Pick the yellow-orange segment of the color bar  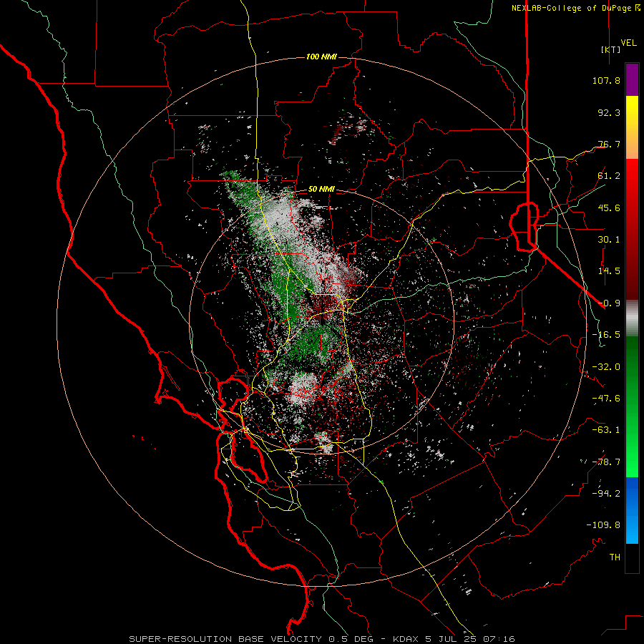coord(632,127)
